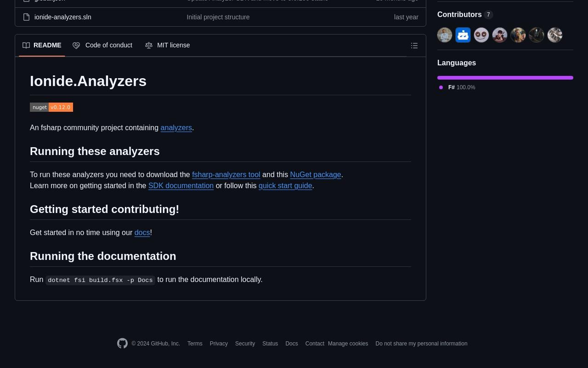588x368 pixels.
Task: Click the ionide-analyzers.sln file icon
Action: (27, 17)
